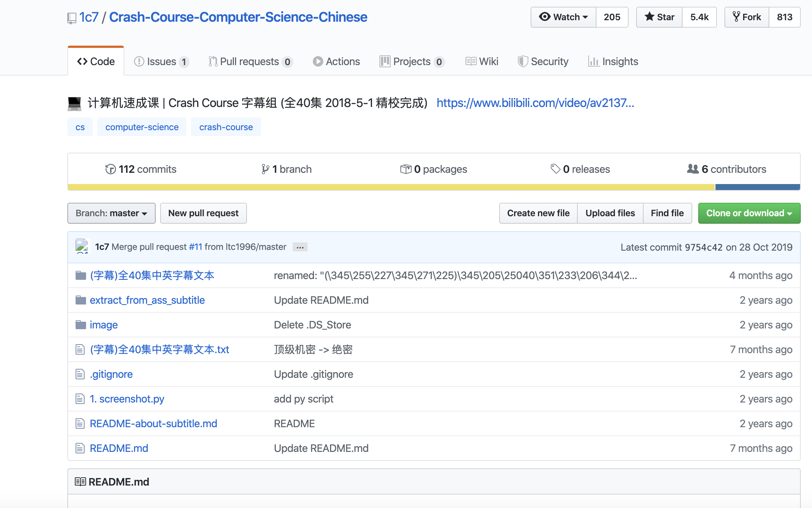Image resolution: width=812 pixels, height=508 pixels.
Task: Switch to the Code tab
Action: click(96, 61)
